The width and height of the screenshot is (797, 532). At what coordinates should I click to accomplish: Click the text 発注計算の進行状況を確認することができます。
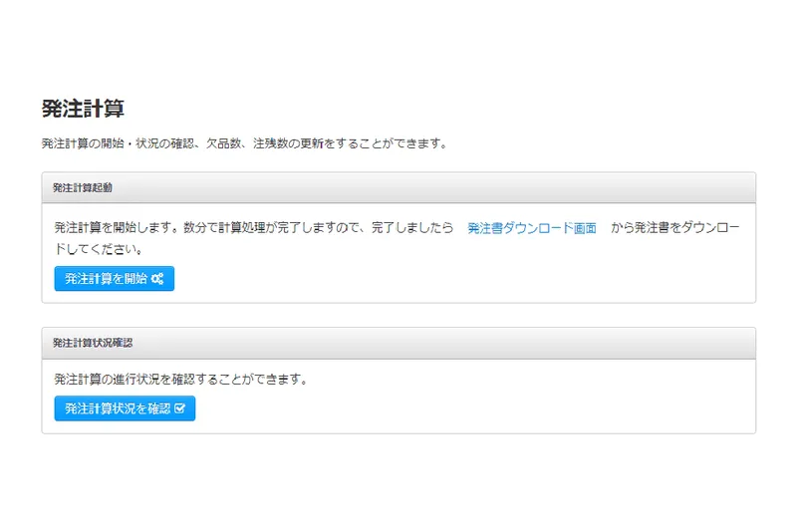tap(181, 379)
